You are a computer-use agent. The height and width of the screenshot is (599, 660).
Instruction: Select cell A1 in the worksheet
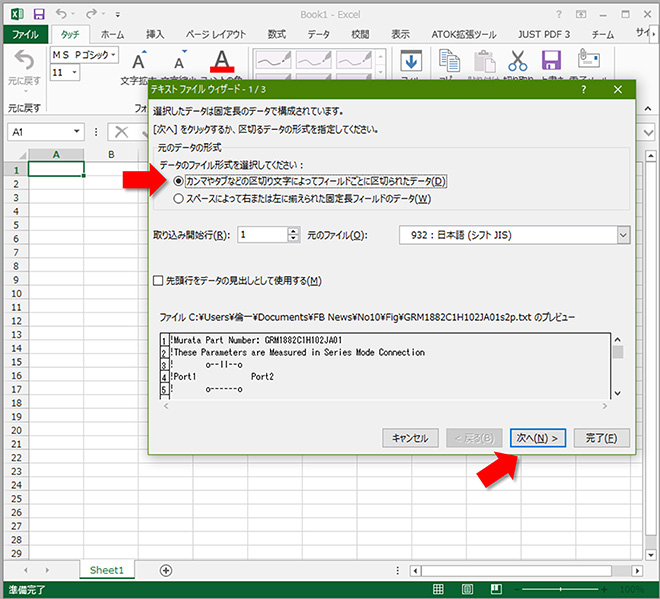(56, 169)
